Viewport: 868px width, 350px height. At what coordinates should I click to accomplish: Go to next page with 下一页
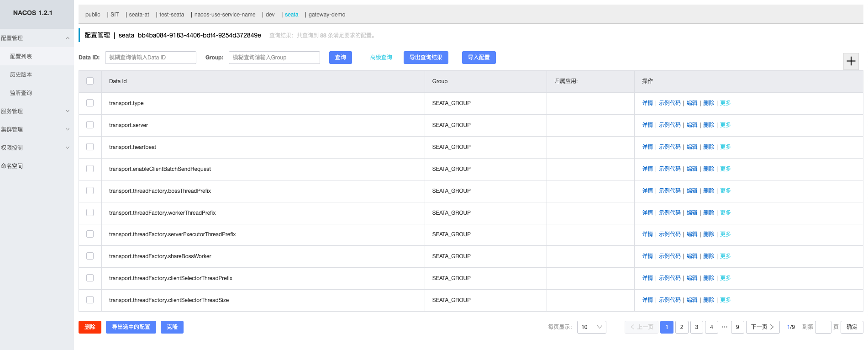click(x=763, y=327)
